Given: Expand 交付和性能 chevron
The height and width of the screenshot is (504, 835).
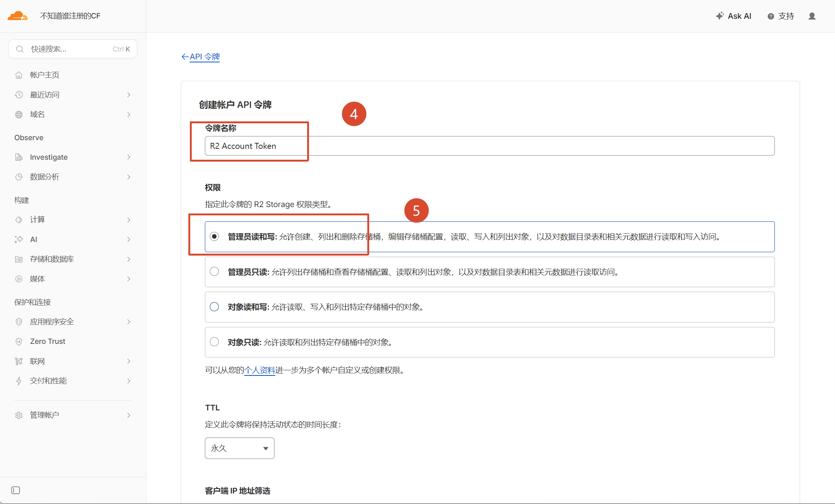Looking at the screenshot, I should 129,381.
